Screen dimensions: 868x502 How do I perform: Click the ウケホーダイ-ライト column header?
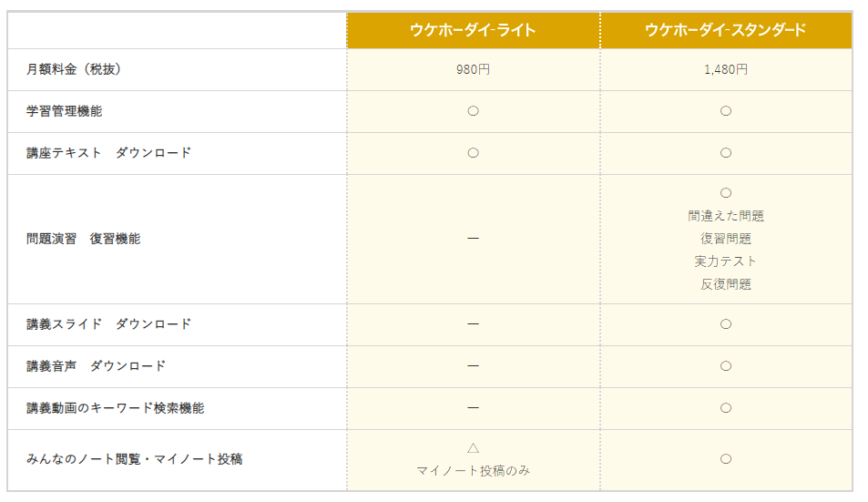474,30
